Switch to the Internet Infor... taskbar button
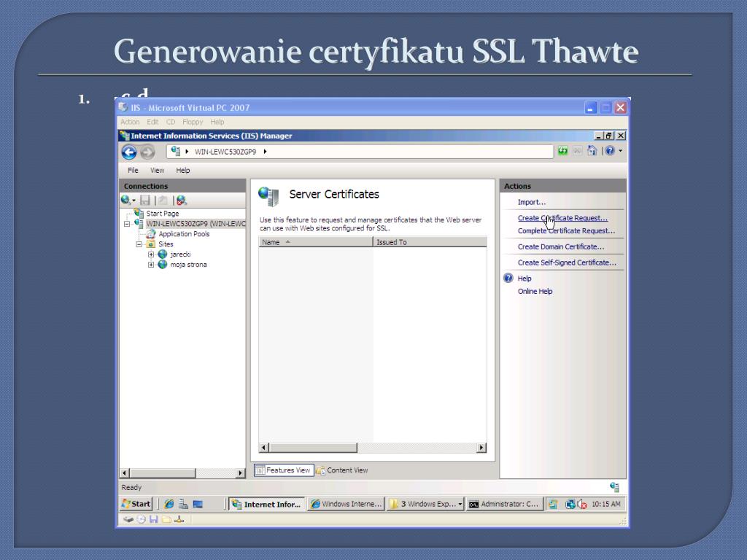Viewport: 747px width, 560px height. 267,504
